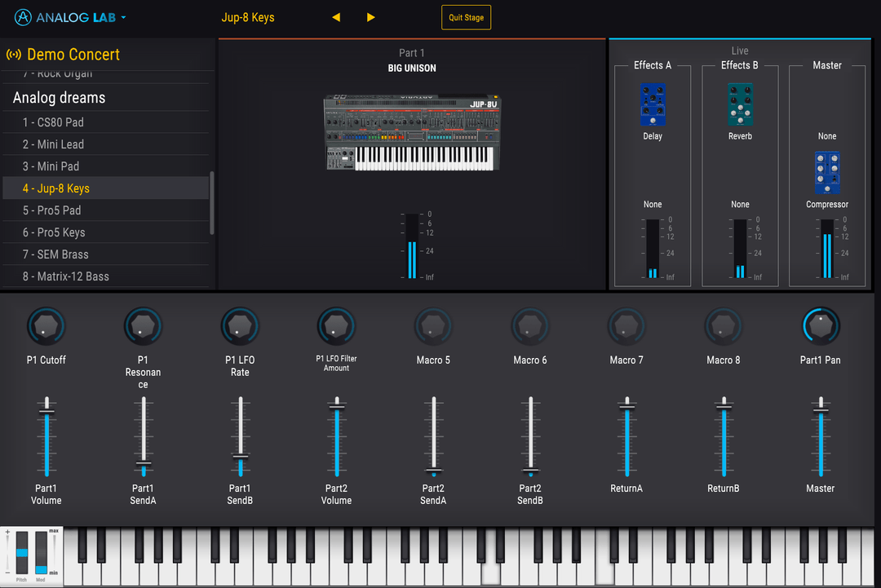Click the Analog dreams song header
This screenshot has height=588, width=881.
59,98
